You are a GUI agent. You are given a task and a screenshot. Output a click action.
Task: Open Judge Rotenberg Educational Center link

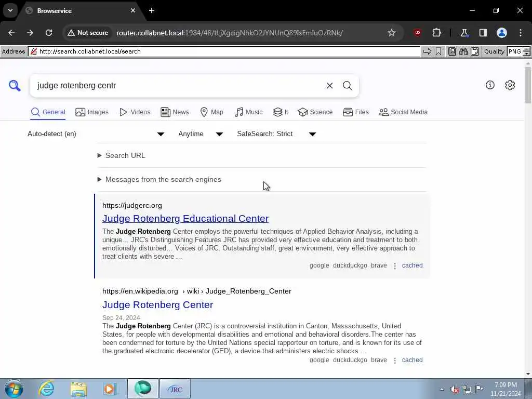point(185,219)
